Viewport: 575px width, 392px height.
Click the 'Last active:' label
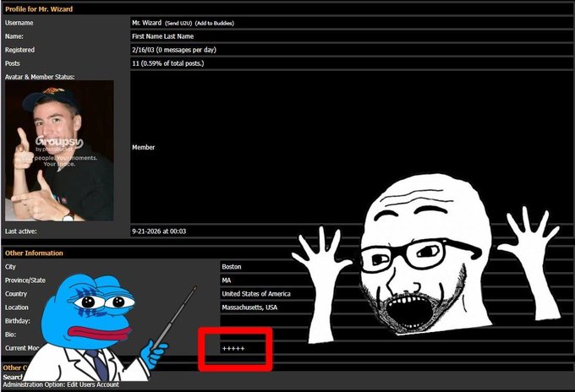point(21,231)
